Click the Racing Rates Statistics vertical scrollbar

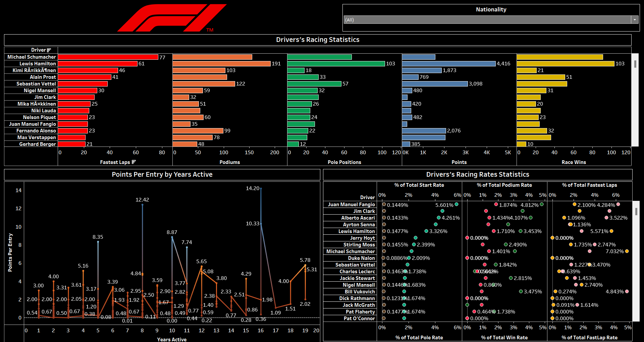(636, 212)
